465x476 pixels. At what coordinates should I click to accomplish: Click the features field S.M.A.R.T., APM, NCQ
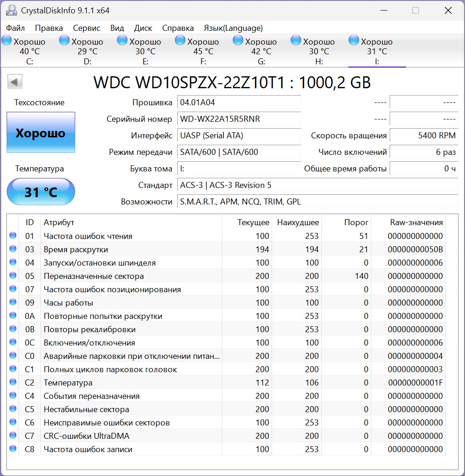(318, 202)
